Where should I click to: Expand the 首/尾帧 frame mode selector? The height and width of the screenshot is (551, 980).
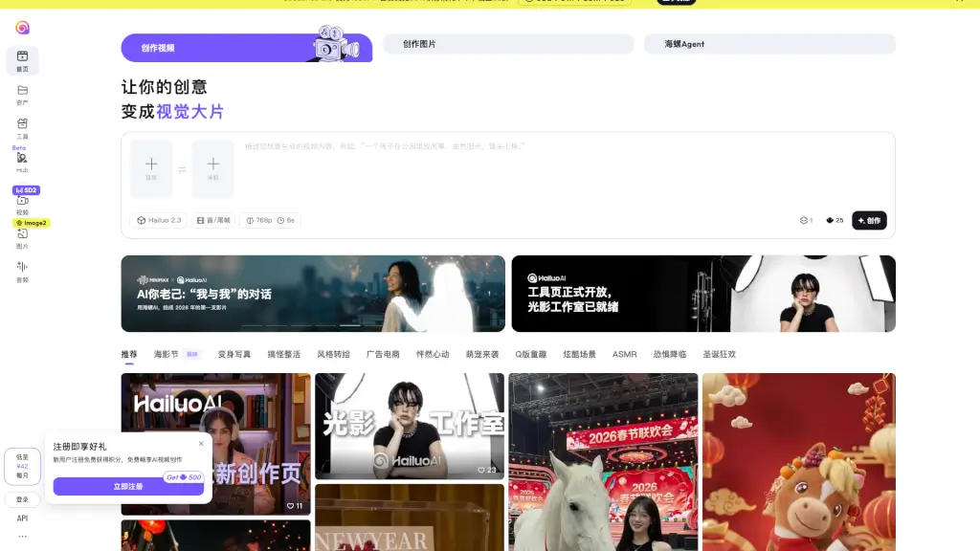pyautogui.click(x=214, y=220)
